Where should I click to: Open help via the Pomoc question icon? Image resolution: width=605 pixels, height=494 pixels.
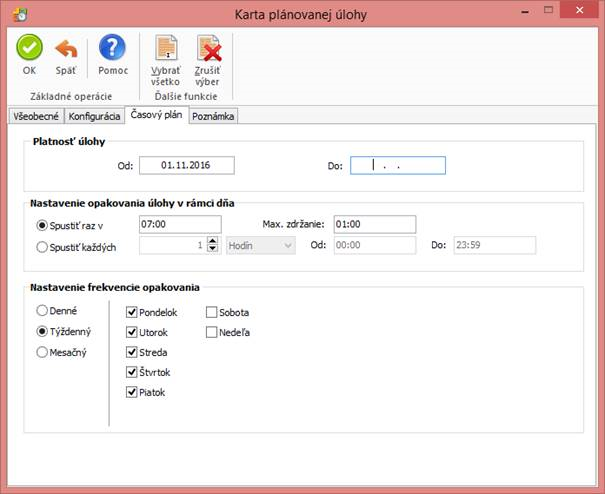[112, 47]
